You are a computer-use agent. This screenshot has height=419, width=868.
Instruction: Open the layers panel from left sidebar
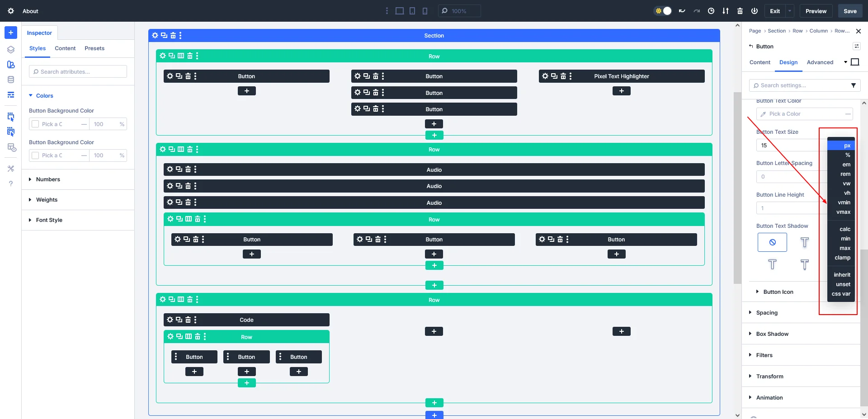click(11, 49)
